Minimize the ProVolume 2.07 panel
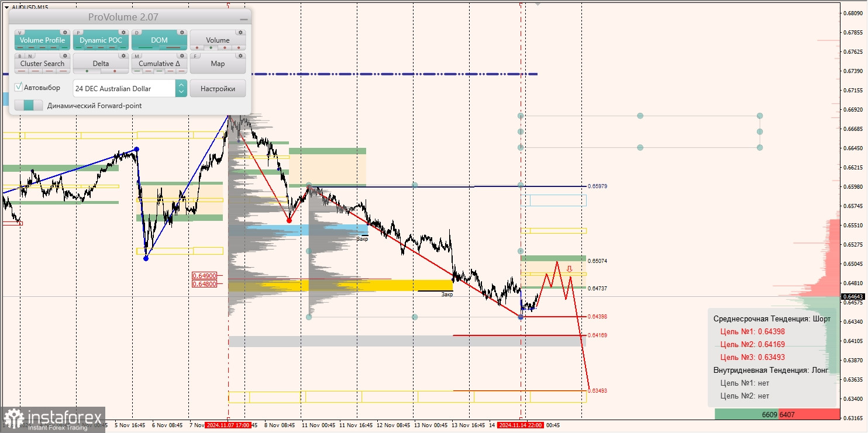868x433 pixels. click(x=243, y=19)
